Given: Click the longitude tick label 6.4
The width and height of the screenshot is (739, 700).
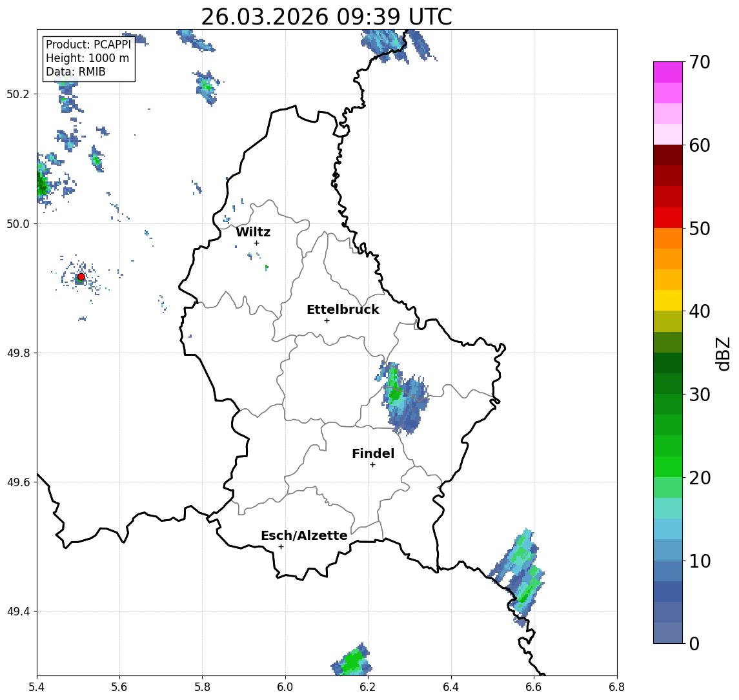Looking at the screenshot, I should [x=451, y=687].
